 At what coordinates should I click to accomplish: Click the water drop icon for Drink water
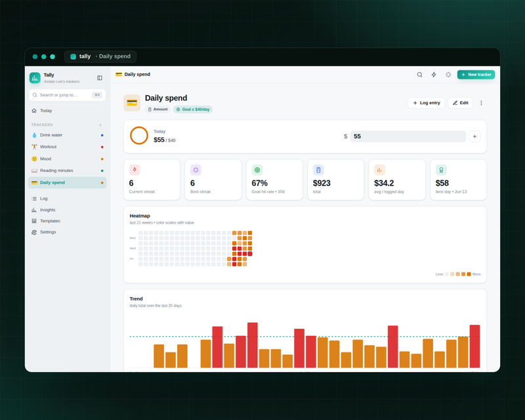[x=34, y=135]
